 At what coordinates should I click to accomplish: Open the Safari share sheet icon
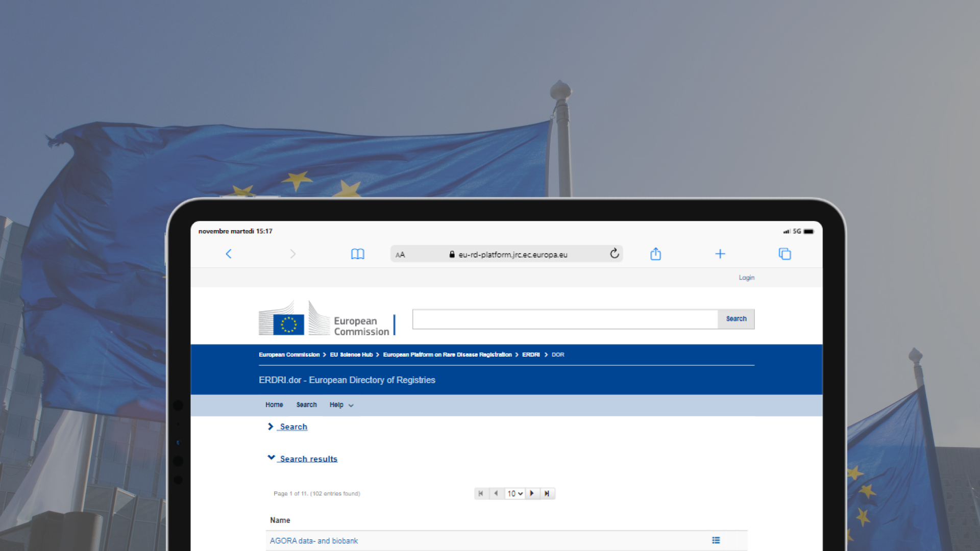coord(656,254)
